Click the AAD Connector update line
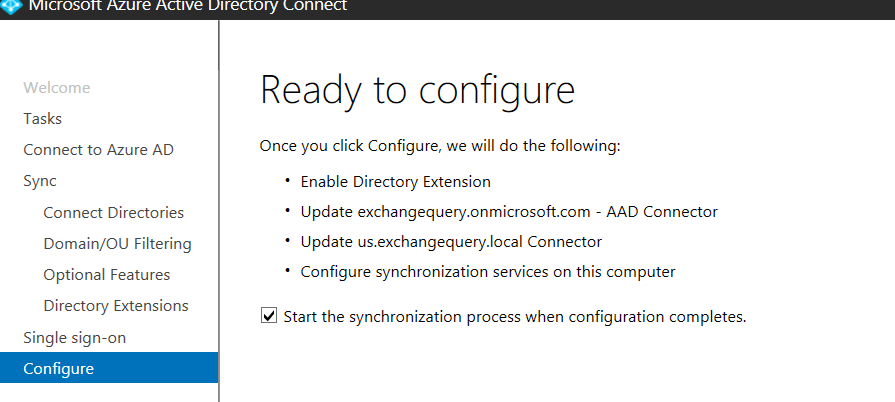 [x=509, y=212]
